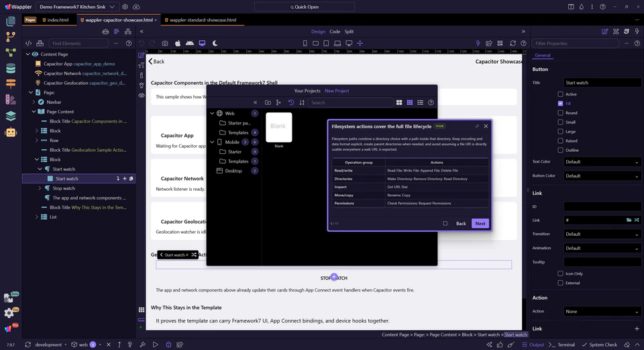Open the App Connect lightning toolbar icon
The width and height of the screenshot is (644, 350).
[x=478, y=43]
